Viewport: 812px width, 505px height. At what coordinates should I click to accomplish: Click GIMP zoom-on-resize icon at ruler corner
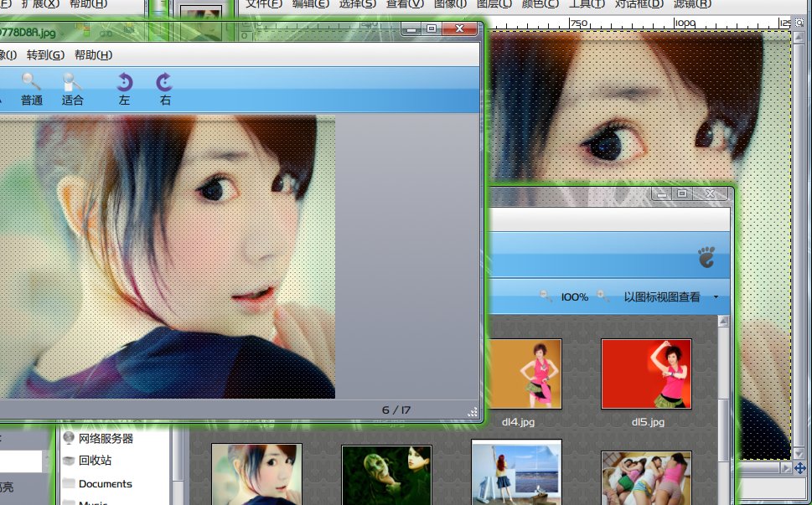[799, 23]
